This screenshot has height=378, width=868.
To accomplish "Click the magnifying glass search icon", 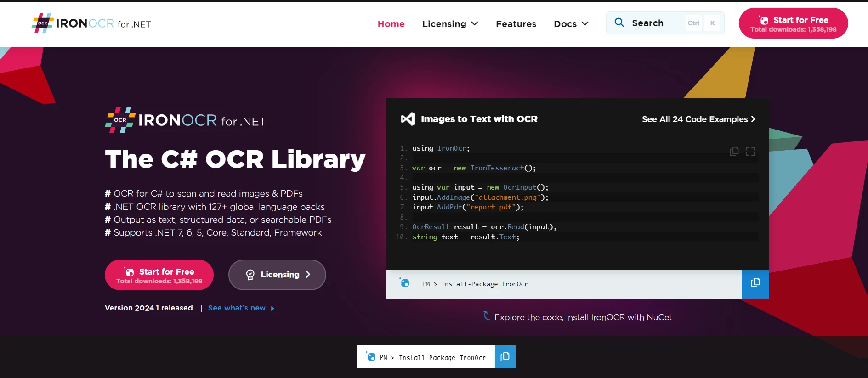I will 619,23.
